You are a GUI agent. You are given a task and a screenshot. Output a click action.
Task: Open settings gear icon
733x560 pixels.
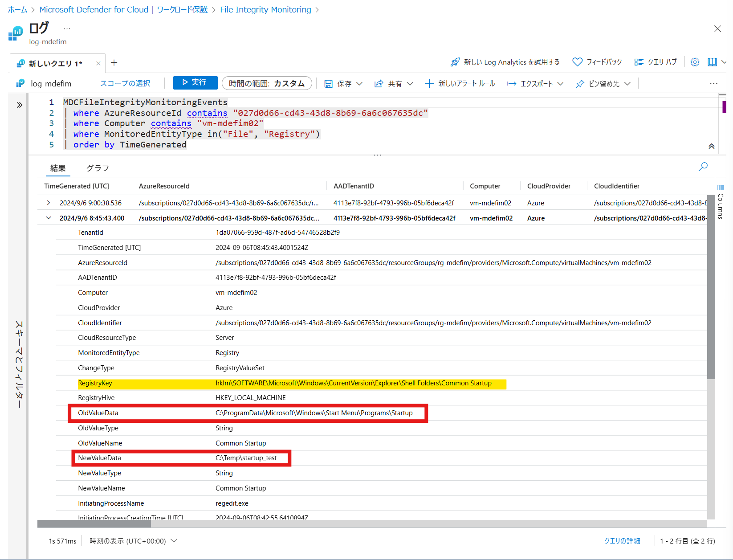pos(695,62)
